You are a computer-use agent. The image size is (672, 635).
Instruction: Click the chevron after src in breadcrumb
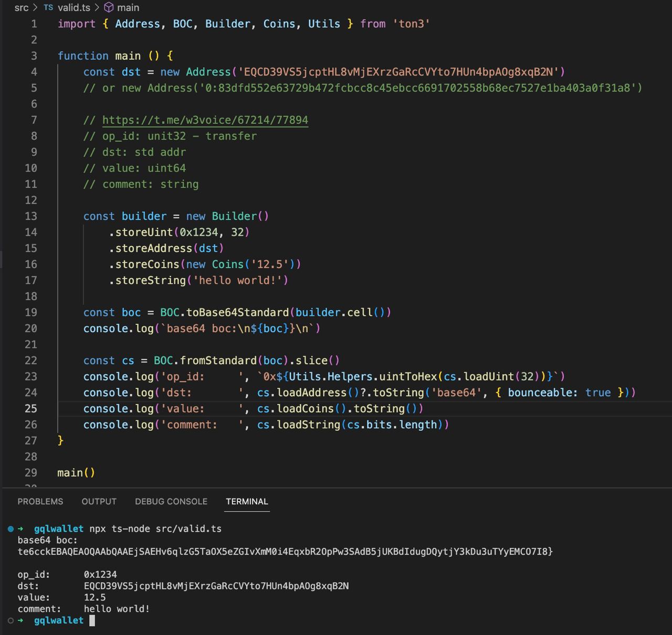tap(36, 7)
